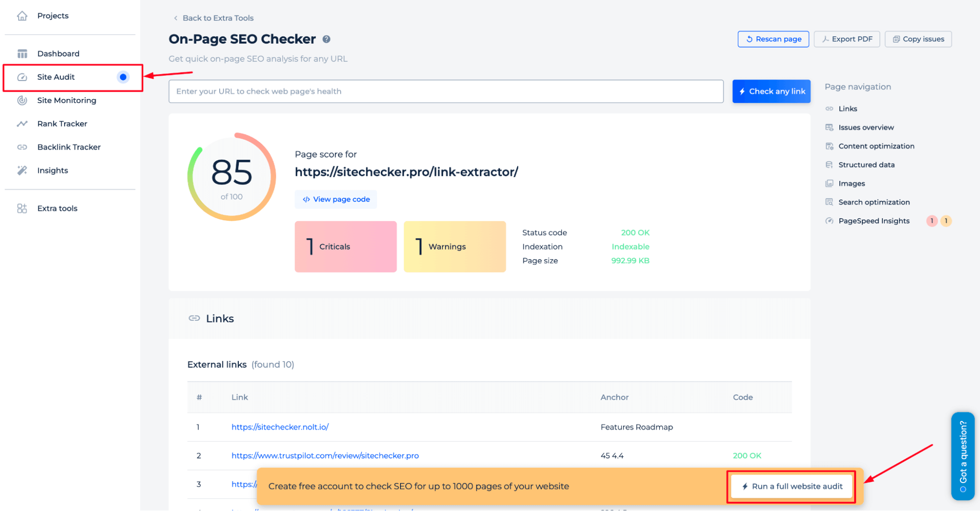This screenshot has width=980, height=511.
Task: Click the Search optimization navigation icon
Action: click(829, 202)
